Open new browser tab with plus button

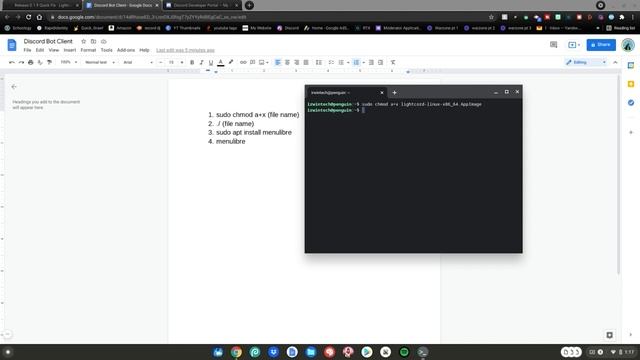(x=249, y=5)
